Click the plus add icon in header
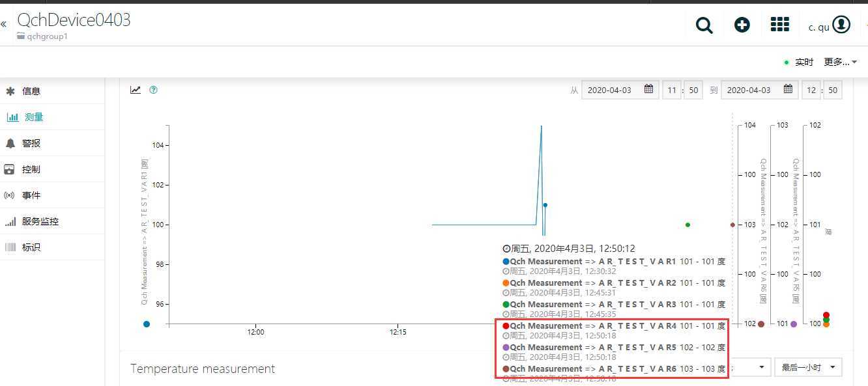This screenshot has width=868, height=386. click(742, 25)
